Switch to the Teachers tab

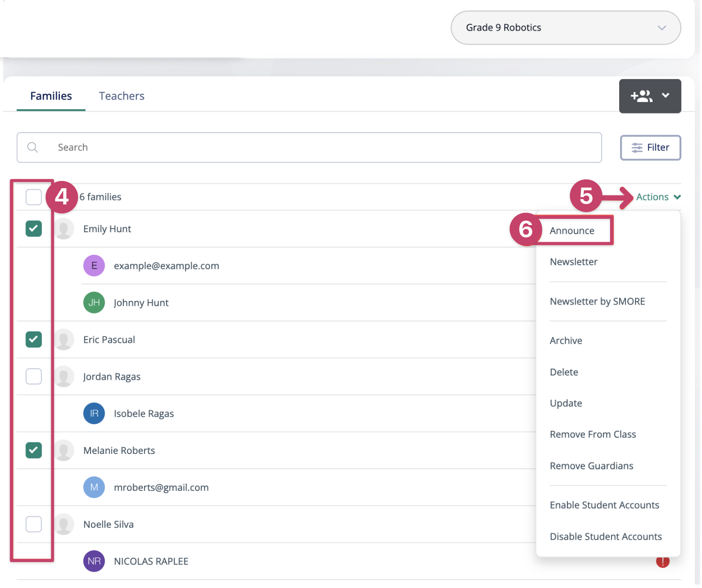pyautogui.click(x=122, y=96)
